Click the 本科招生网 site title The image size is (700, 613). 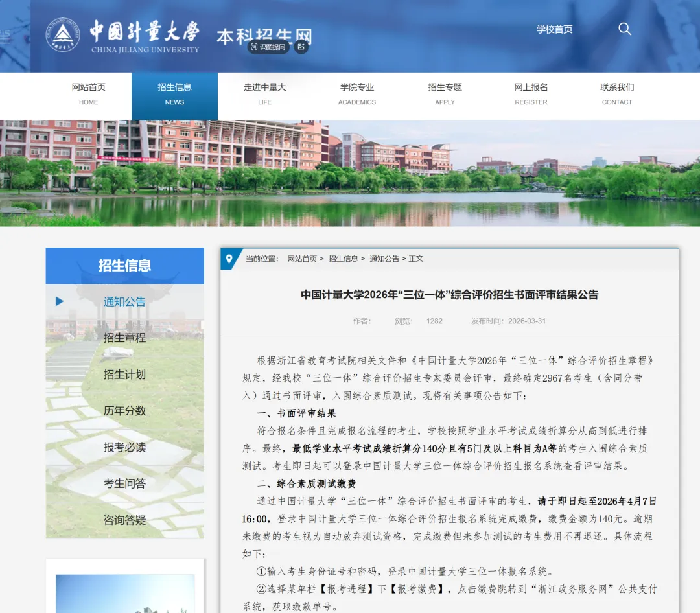click(264, 36)
